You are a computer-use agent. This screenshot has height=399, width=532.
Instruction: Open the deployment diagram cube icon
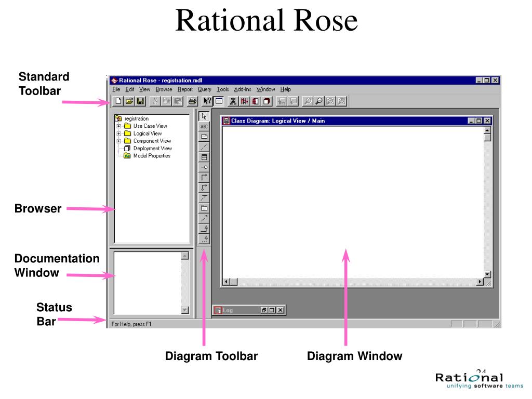click(267, 101)
